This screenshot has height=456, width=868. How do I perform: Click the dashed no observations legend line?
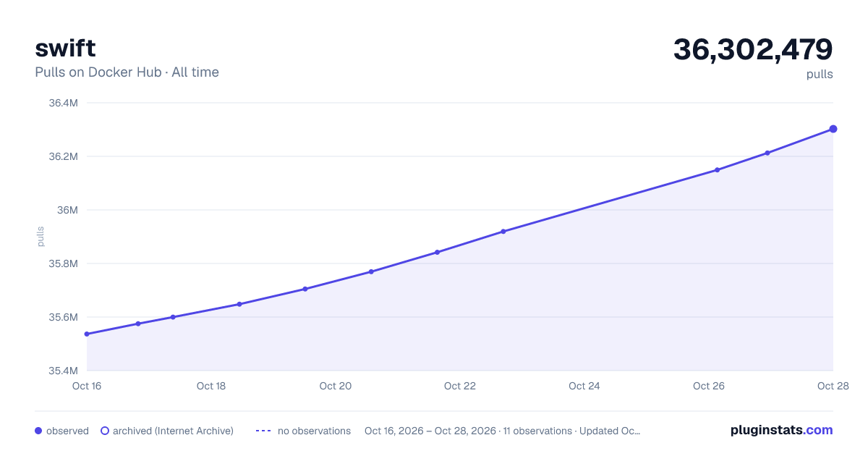(263, 431)
